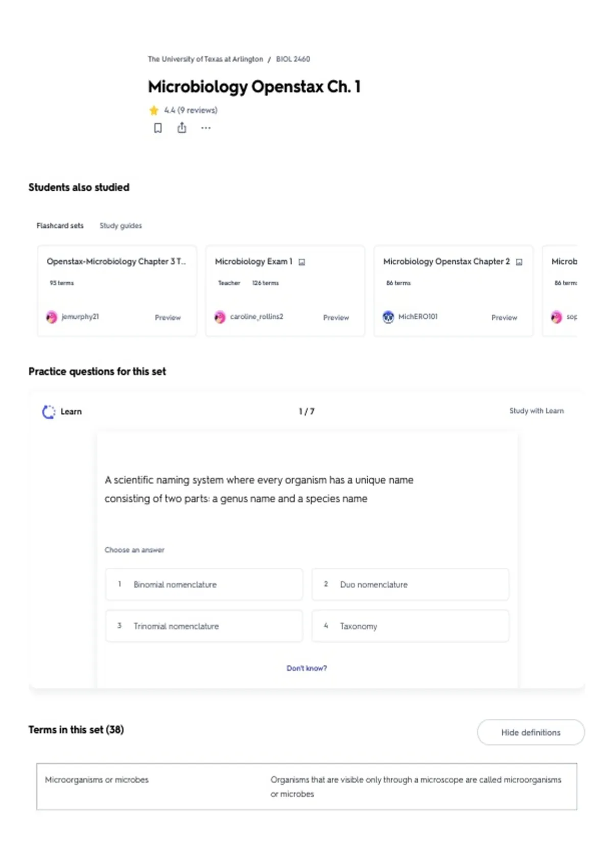This screenshot has height=868, width=613.
Task: Click jemurphy21's avatar icon
Action: (x=52, y=317)
